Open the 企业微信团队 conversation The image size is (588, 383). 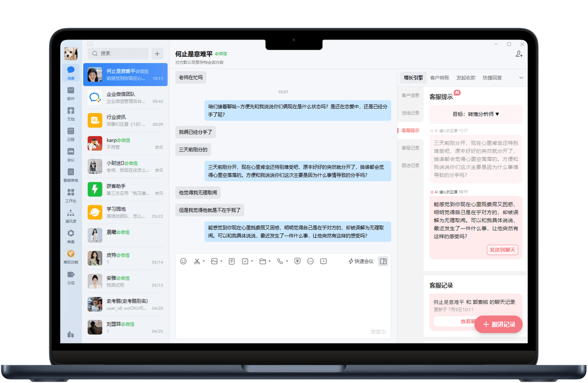tap(125, 97)
